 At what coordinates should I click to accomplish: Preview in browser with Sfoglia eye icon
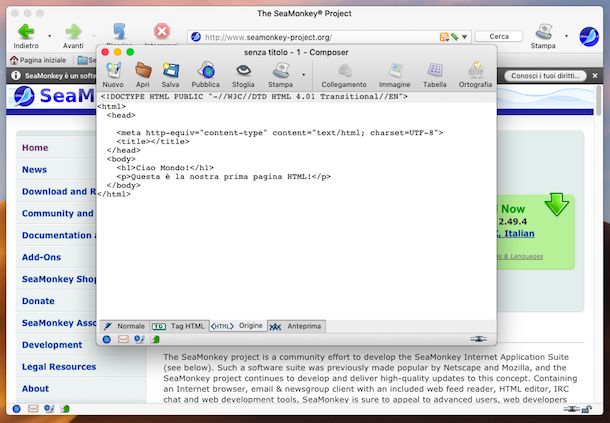[244, 70]
